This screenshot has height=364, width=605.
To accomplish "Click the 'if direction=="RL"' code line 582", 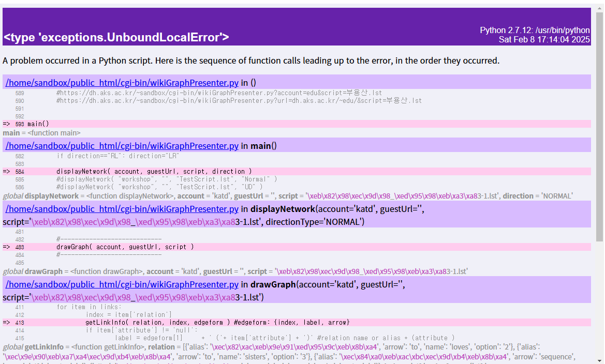I will click(x=118, y=156).
